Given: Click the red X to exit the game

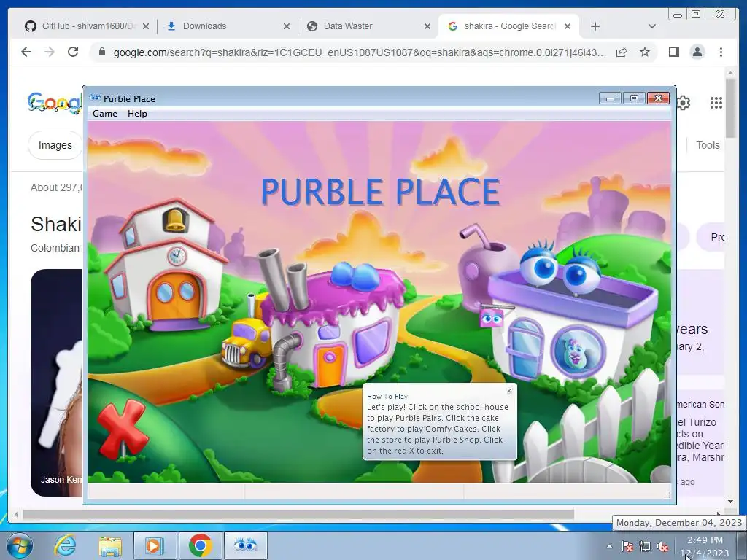Looking at the screenshot, I should (122, 429).
